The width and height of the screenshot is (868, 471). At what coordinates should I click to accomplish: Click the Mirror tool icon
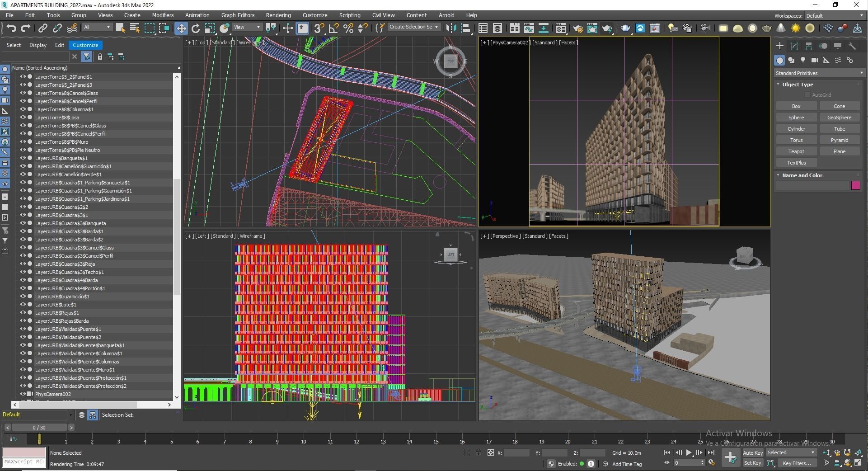pyautogui.click(x=451, y=28)
